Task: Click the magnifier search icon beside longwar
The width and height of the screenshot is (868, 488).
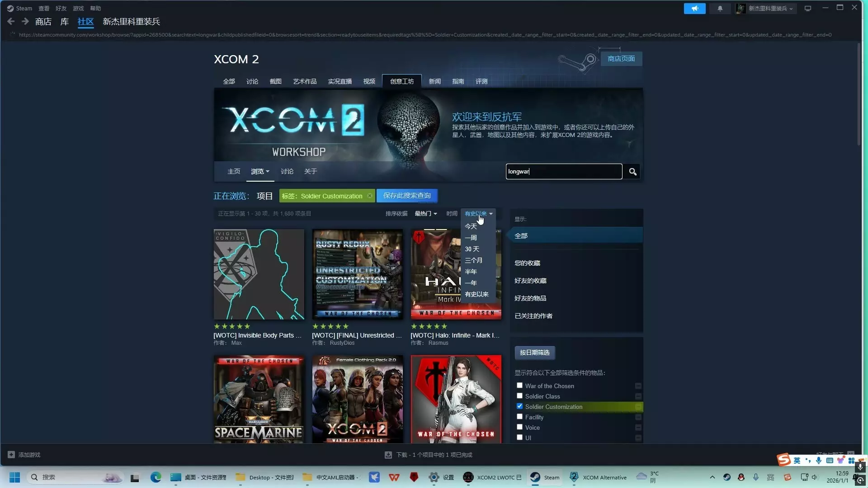Action: (632, 172)
